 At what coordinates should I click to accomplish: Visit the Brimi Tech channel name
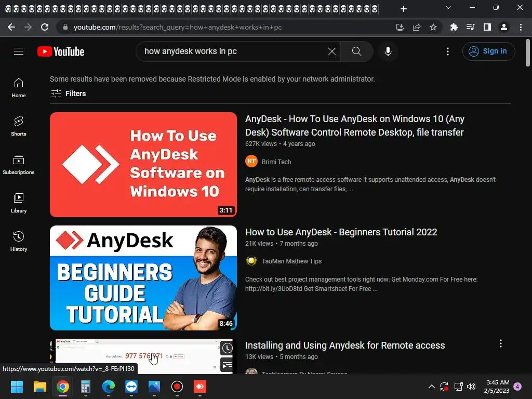tap(276, 162)
